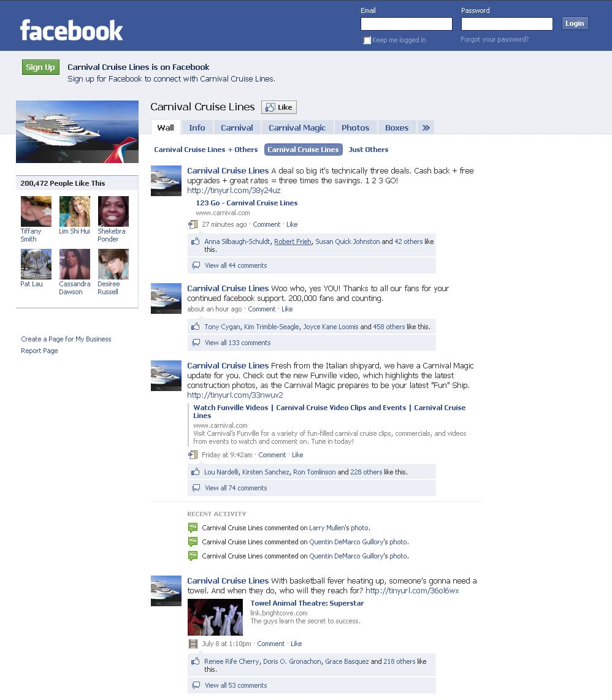Open Robert Frieh's profile link
The height and width of the screenshot is (700, 612).
click(293, 242)
